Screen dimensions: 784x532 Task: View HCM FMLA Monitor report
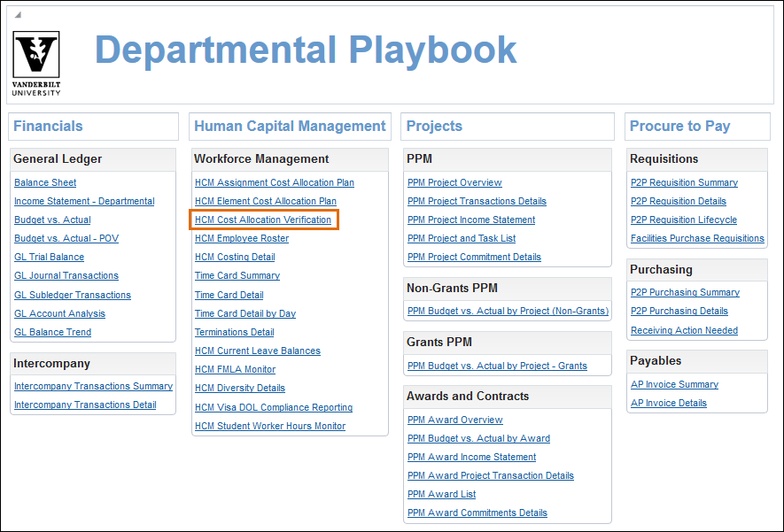[235, 369]
